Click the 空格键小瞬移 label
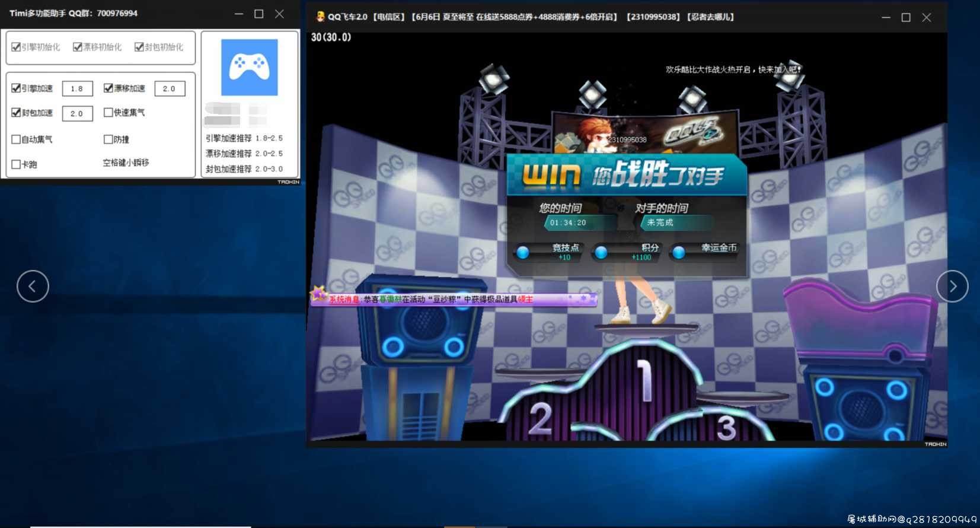The image size is (980, 528). click(126, 163)
